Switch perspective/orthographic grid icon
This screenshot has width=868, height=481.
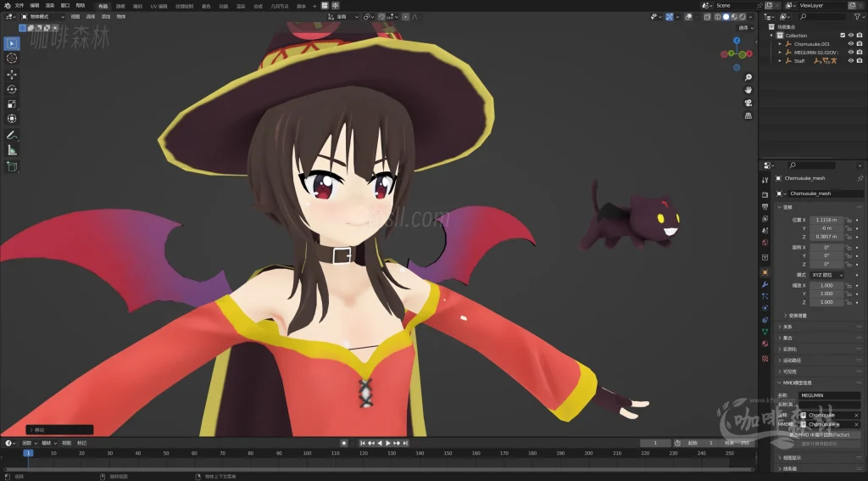pos(748,116)
